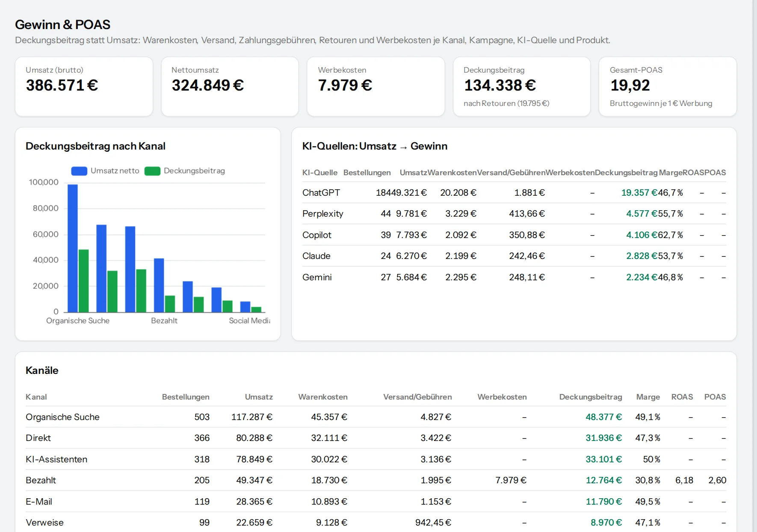Viewport: 757px width, 532px height.
Task: Click the page's vertical scrollbar
Action: [x=755, y=266]
